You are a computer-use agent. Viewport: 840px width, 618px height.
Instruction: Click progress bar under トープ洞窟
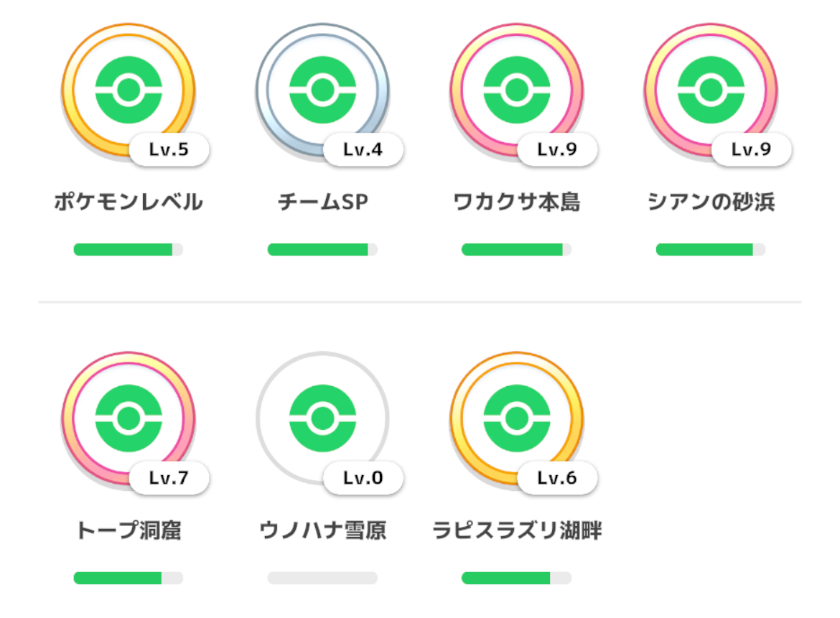tap(129, 578)
